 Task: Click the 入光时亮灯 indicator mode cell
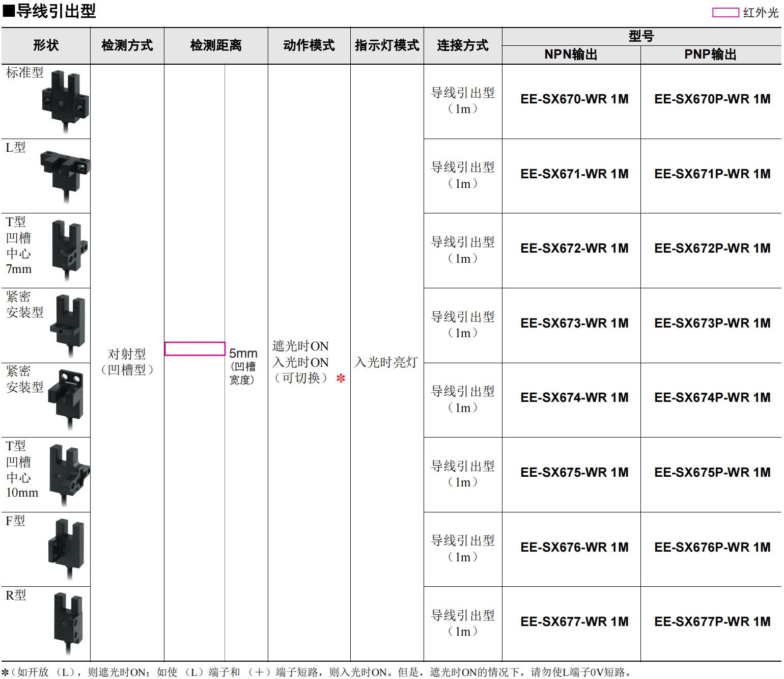(386, 362)
